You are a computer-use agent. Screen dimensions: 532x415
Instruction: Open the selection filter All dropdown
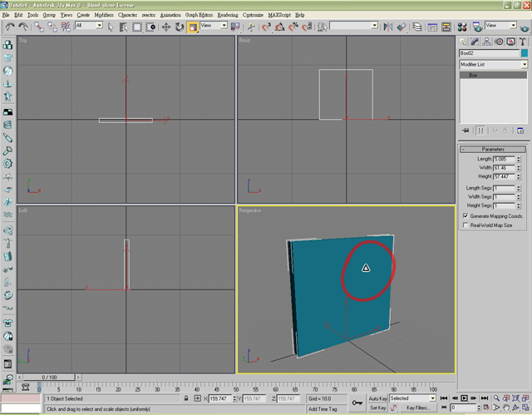[x=89, y=26]
